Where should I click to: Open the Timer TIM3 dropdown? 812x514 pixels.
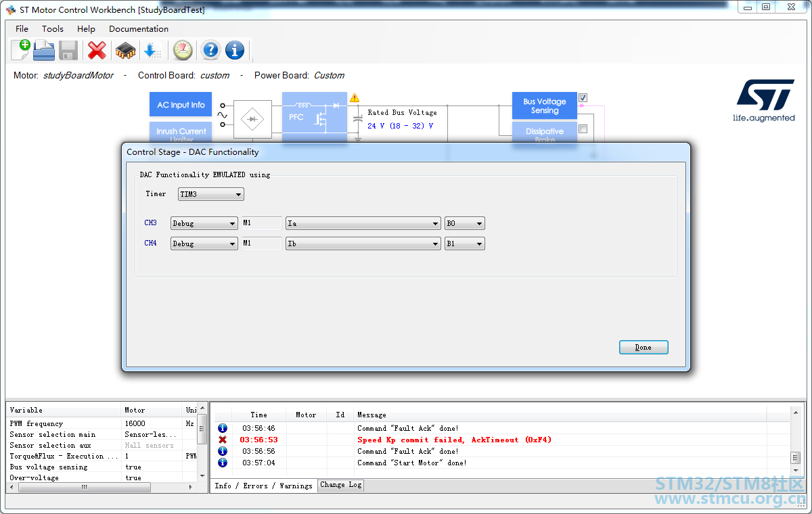coord(210,195)
